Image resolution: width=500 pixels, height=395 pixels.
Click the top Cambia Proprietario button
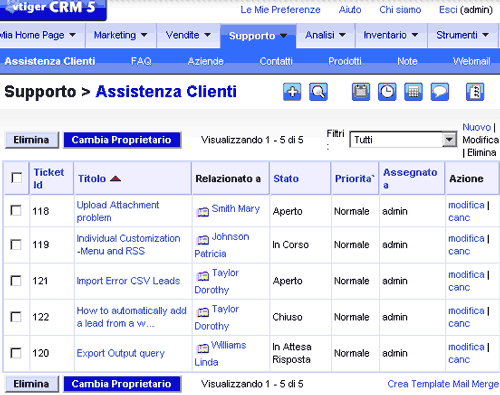[x=122, y=140]
